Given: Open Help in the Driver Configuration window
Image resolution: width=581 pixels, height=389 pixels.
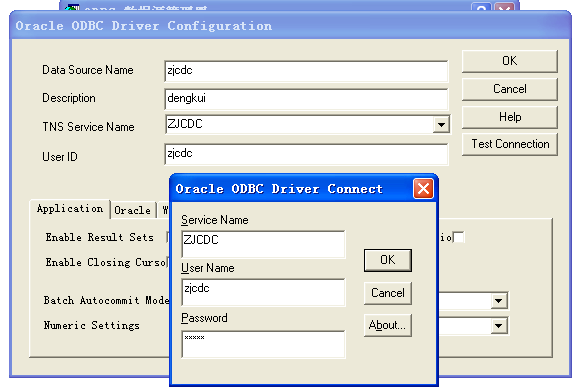Looking at the screenshot, I should (509, 117).
